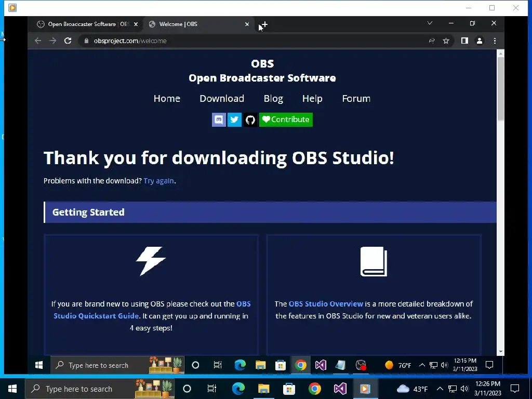
Task: Click the Try again download link
Action: coord(158,181)
